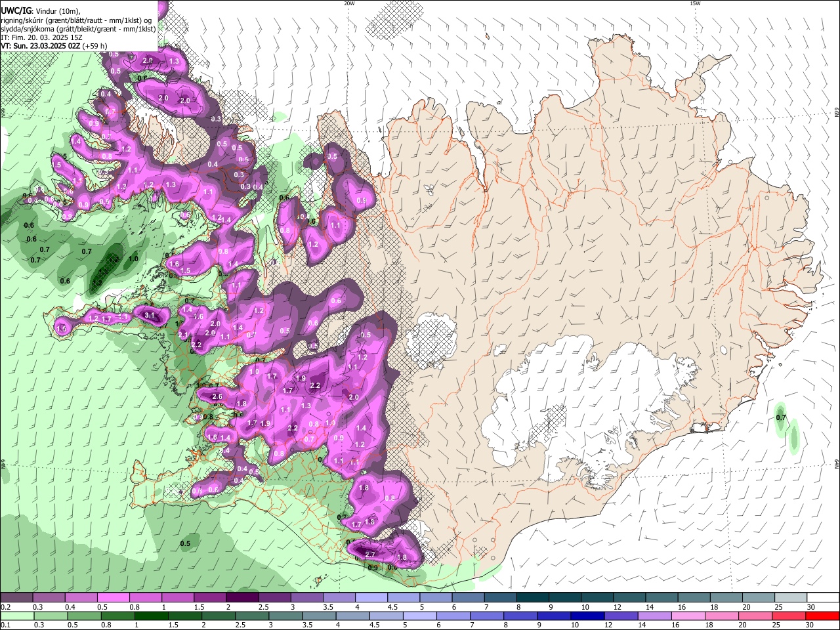840x630 pixels.
Task: Click the 0.7 label in the green patch off the east coast
Action: [781, 417]
